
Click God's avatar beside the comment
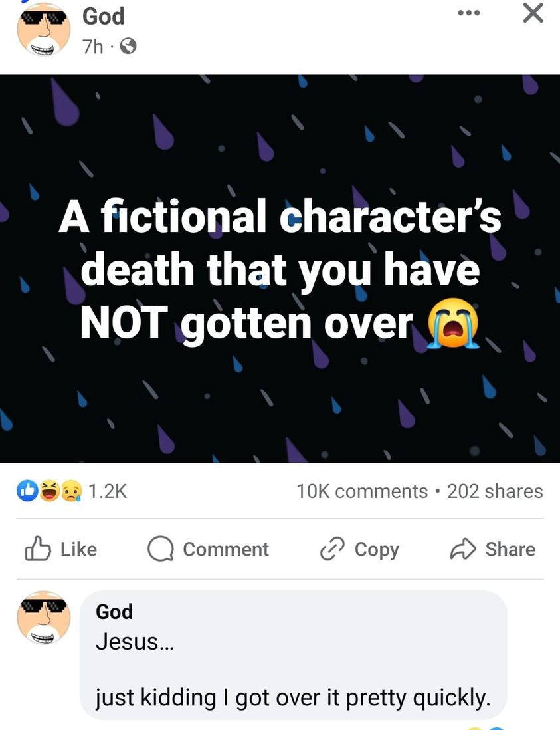coord(43,617)
